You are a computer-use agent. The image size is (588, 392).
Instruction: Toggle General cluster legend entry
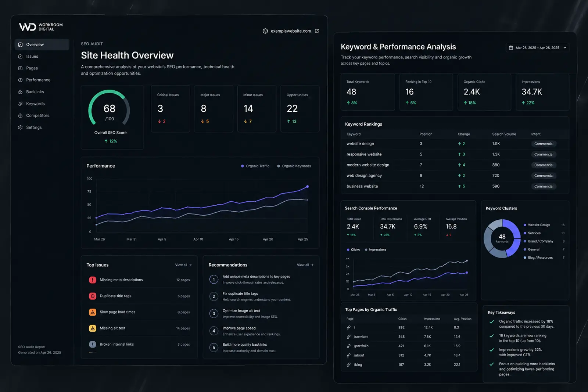click(x=531, y=249)
